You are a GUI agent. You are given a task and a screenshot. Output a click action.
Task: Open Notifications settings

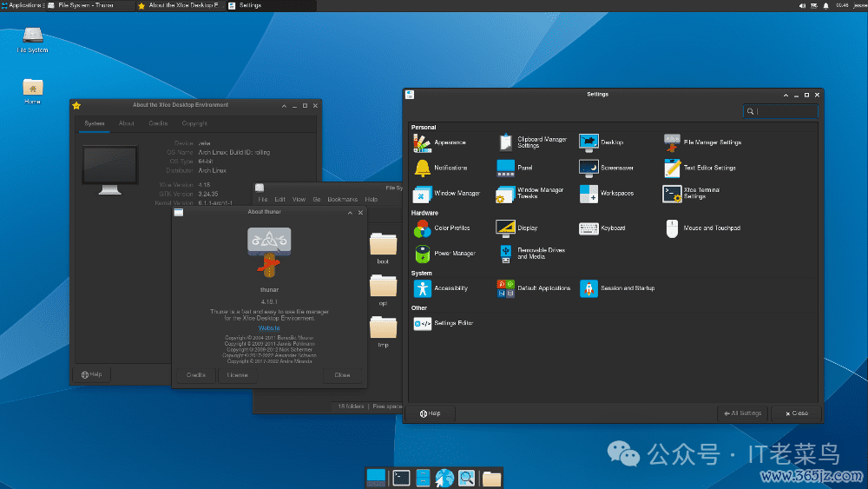pyautogui.click(x=441, y=168)
